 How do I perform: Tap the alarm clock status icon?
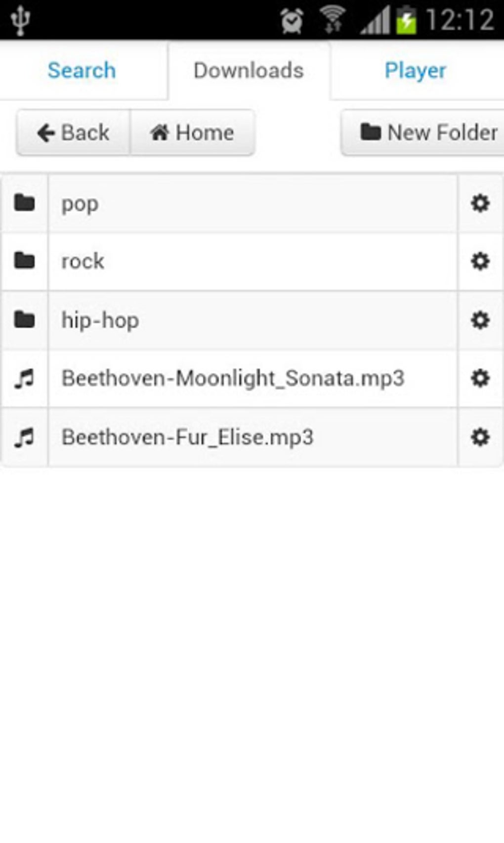pyautogui.click(x=292, y=21)
